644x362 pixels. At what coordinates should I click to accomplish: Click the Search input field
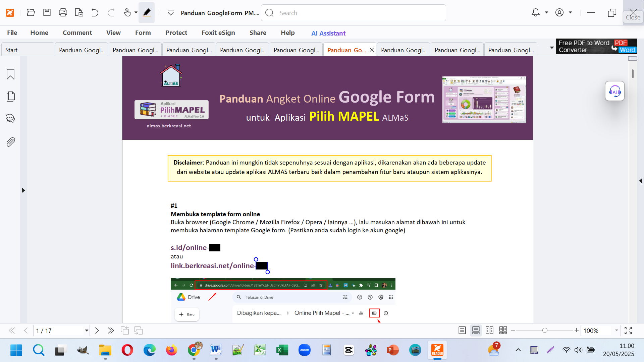[359, 13]
